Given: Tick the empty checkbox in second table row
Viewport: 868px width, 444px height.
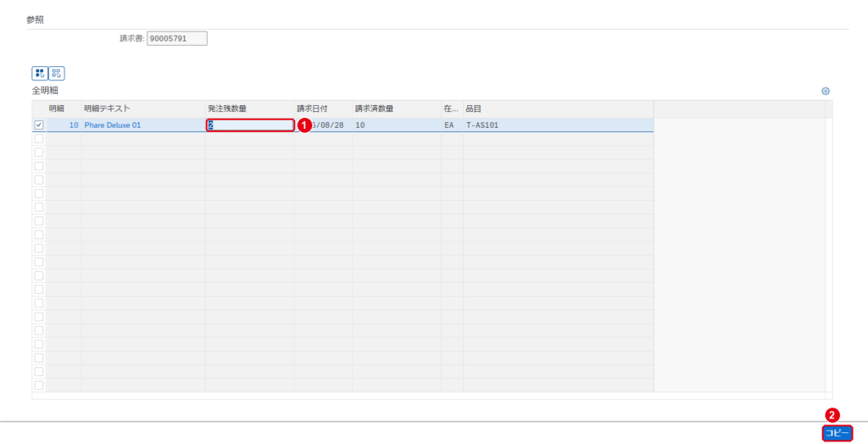Looking at the screenshot, I should tap(39, 139).
